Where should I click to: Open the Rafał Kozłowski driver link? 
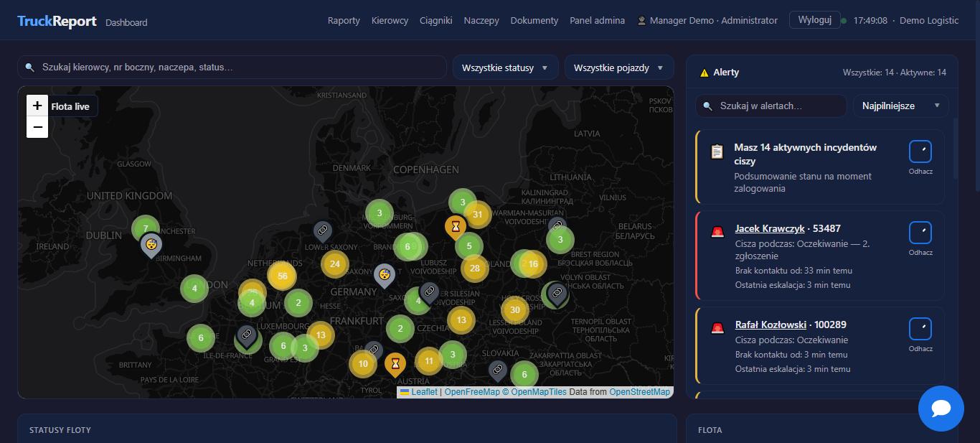coord(771,325)
